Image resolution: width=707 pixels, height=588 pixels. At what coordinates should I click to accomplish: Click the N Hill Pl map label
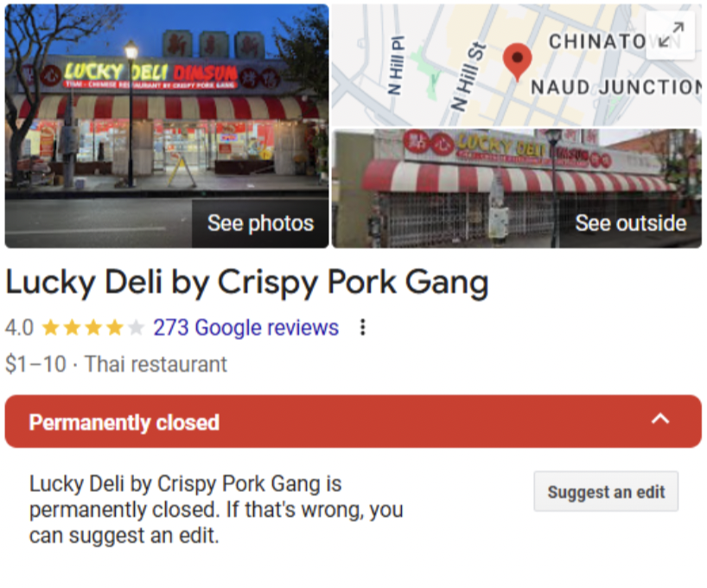click(395, 65)
